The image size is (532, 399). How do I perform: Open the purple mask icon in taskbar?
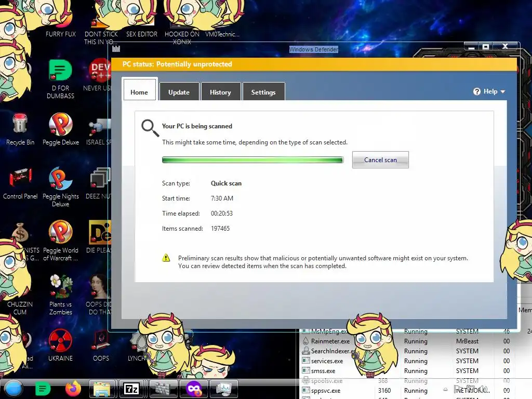pos(193,389)
